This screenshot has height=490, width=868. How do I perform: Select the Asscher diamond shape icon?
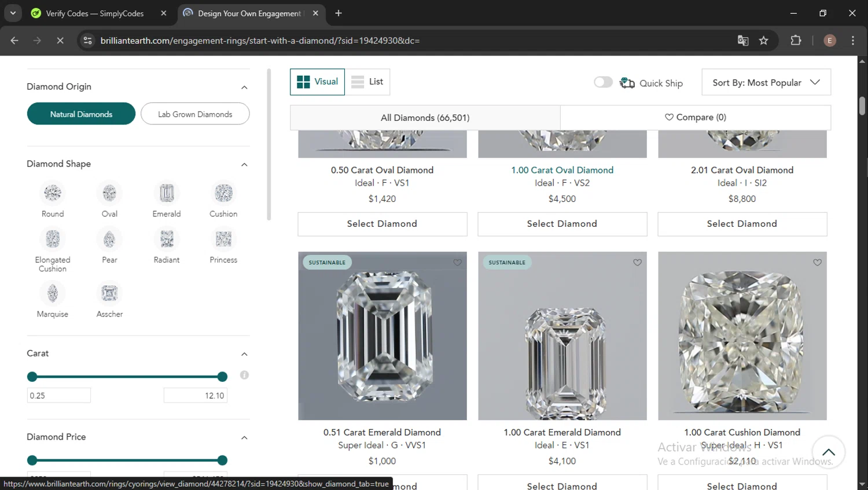(109, 293)
